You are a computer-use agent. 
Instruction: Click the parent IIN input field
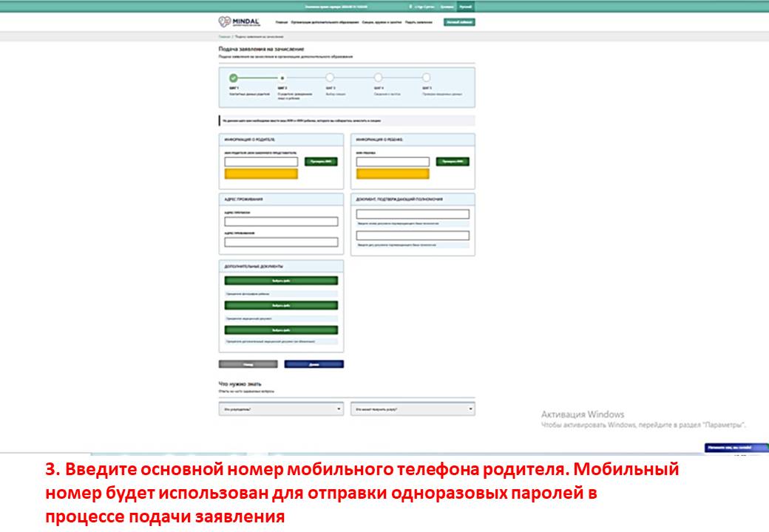[261, 162]
